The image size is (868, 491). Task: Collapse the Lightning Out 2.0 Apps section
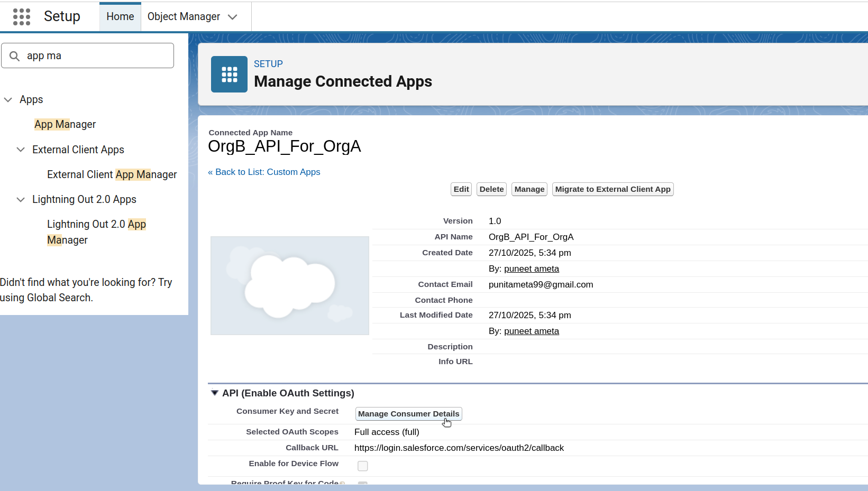tap(20, 199)
